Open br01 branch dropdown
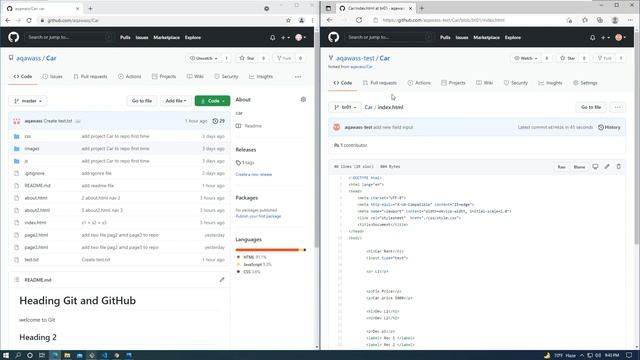Image resolution: width=640 pixels, height=360 pixels. [345, 107]
